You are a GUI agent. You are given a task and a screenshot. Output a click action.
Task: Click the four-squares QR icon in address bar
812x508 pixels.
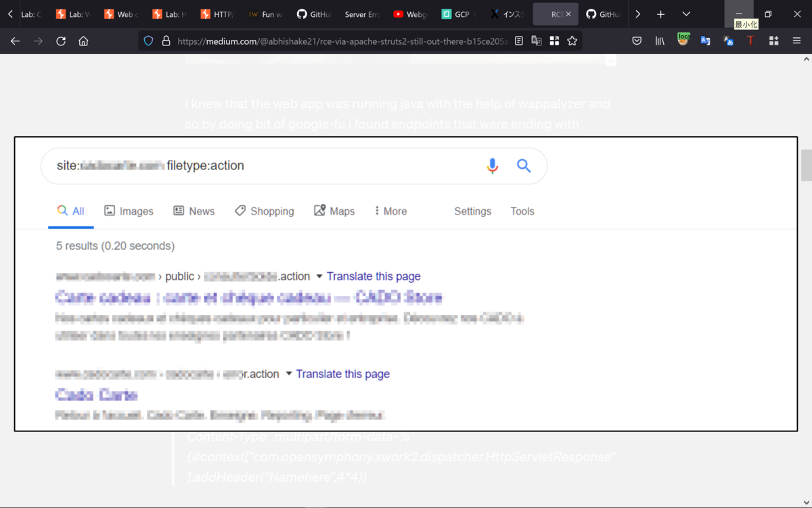554,41
